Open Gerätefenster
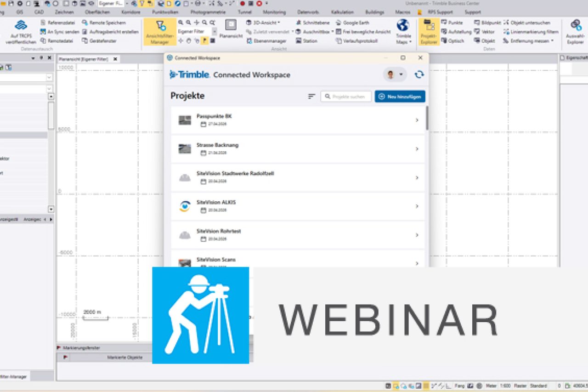 [x=99, y=41]
